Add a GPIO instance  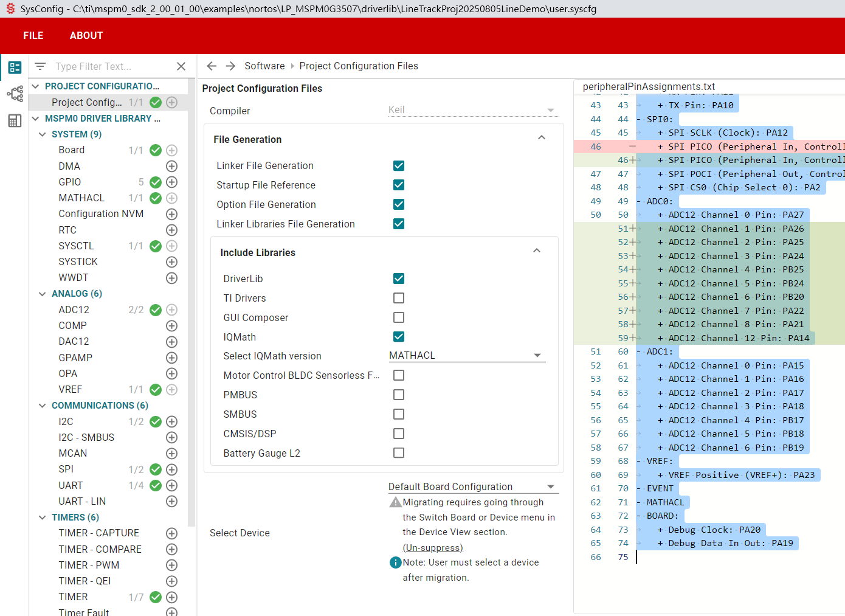tap(172, 182)
